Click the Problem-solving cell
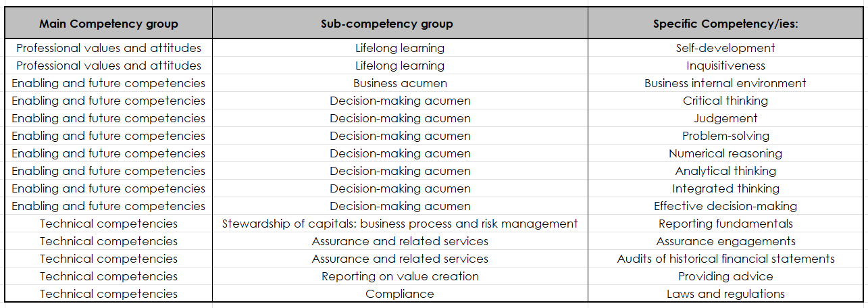This screenshot has width=868, height=308. click(725, 136)
